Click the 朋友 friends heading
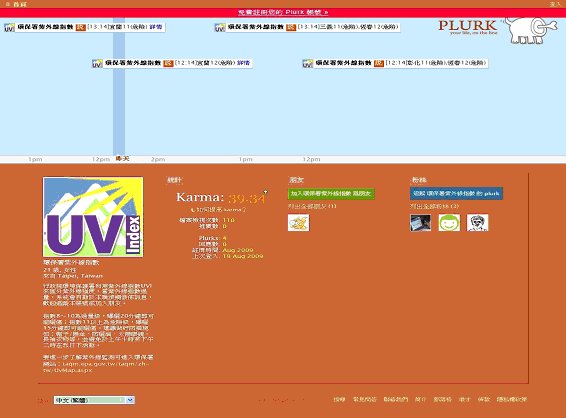Screen dimensions: 566x418 (x=296, y=180)
